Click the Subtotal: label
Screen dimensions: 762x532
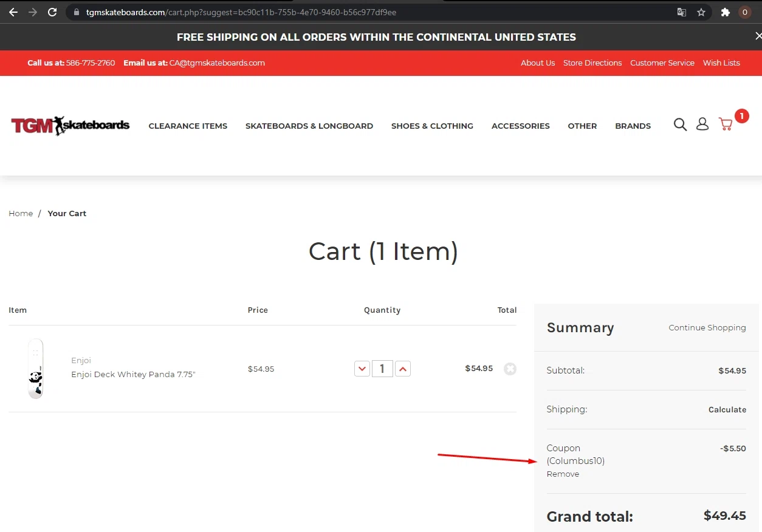(x=565, y=370)
